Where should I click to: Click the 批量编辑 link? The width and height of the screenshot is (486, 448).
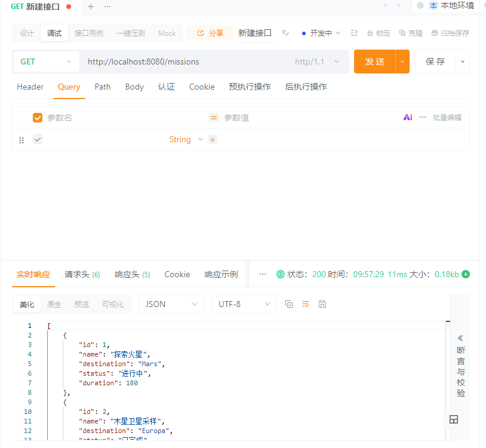[x=447, y=118]
